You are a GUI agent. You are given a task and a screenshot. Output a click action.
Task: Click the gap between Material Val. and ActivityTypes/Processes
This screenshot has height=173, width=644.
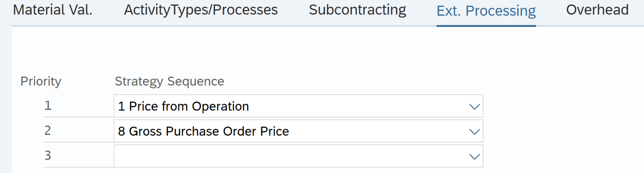[108, 10]
